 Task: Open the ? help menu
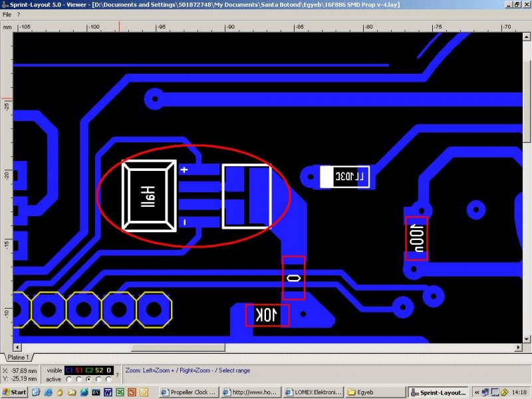(x=19, y=15)
